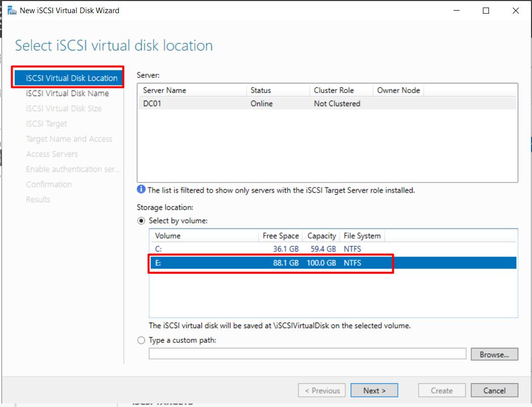532x407 pixels.
Task: Click the Next button
Action: 375,390
